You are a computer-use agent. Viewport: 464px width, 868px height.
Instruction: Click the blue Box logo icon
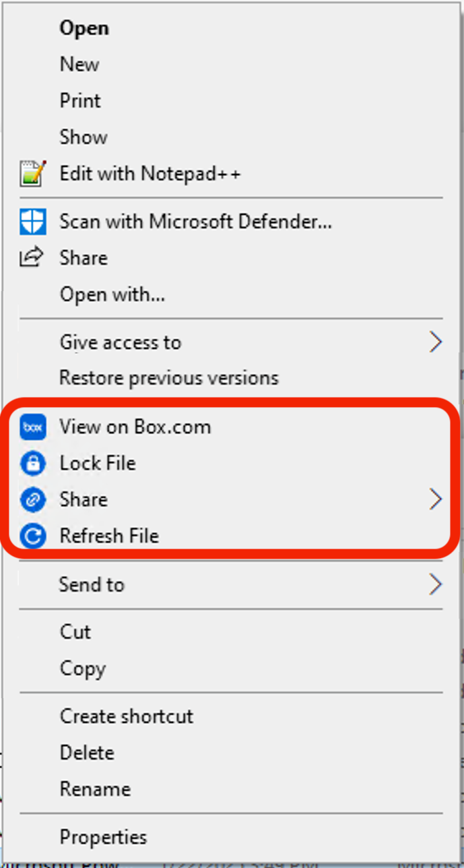[x=32, y=427]
